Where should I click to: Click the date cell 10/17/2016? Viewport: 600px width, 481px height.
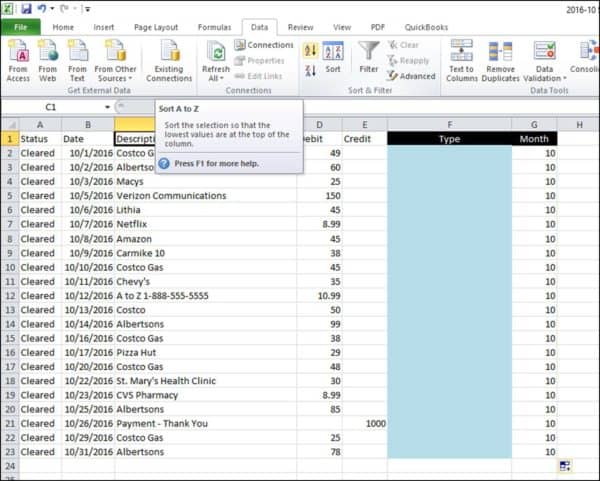pyautogui.click(x=88, y=352)
